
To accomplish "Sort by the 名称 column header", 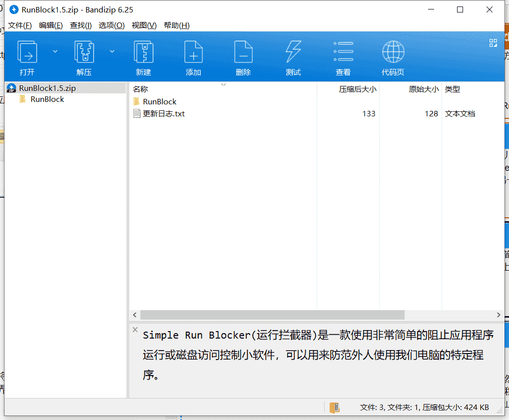I will tap(140, 89).
